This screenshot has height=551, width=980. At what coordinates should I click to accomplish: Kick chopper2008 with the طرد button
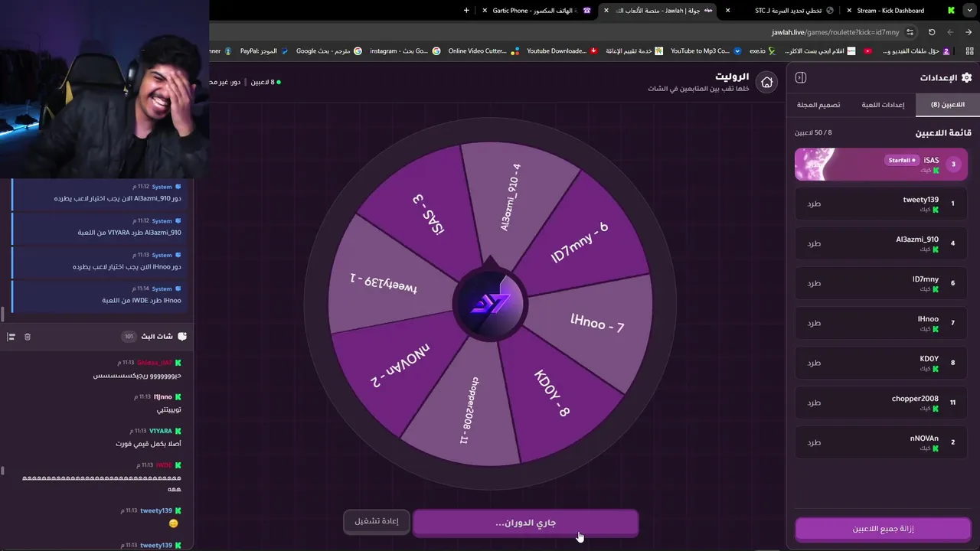[x=814, y=403]
